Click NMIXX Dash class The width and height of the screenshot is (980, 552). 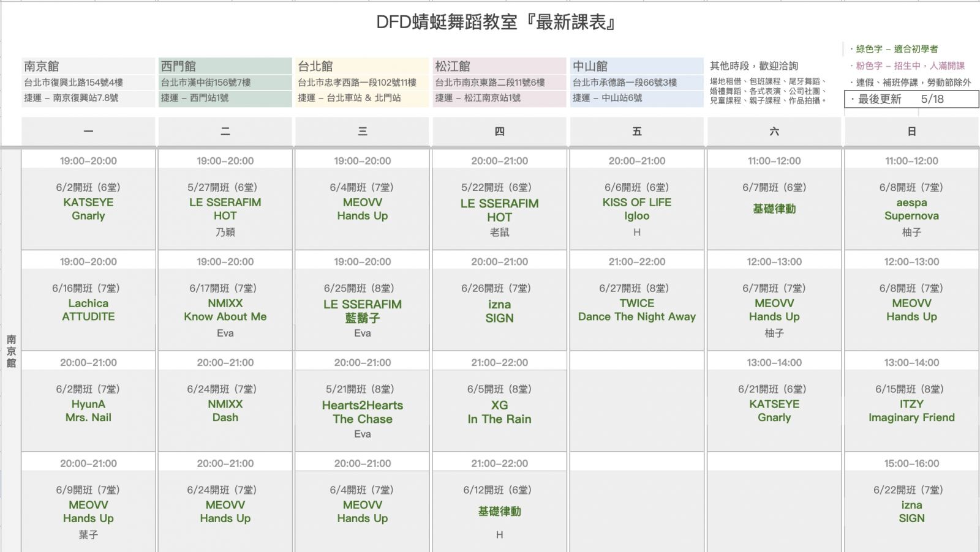pos(225,411)
